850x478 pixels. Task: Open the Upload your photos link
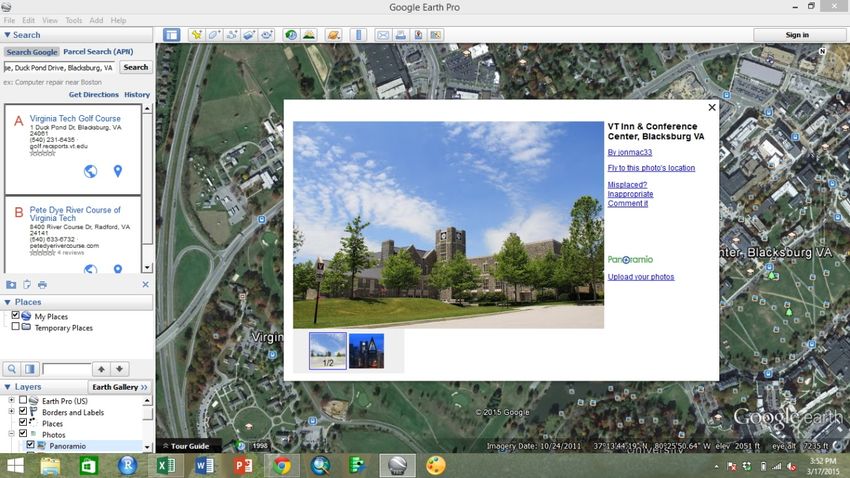(x=641, y=277)
